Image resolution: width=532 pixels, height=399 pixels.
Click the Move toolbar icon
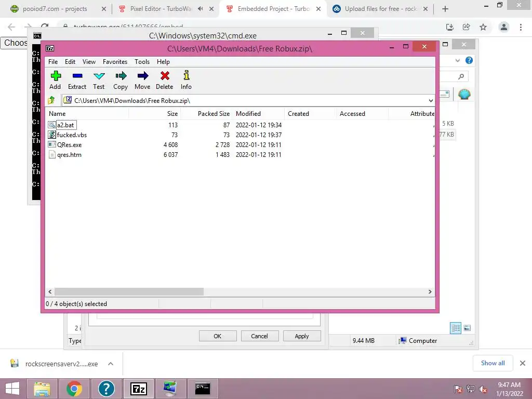(x=142, y=76)
